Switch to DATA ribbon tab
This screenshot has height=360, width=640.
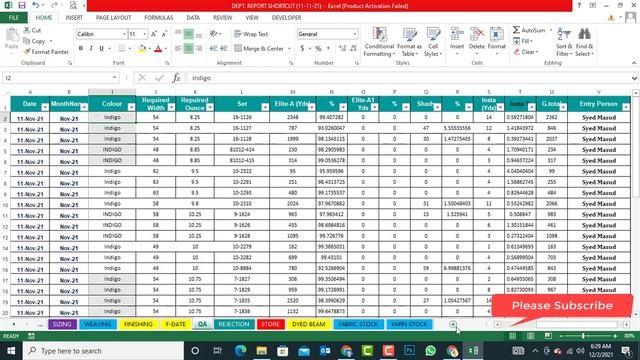pyautogui.click(x=193, y=18)
